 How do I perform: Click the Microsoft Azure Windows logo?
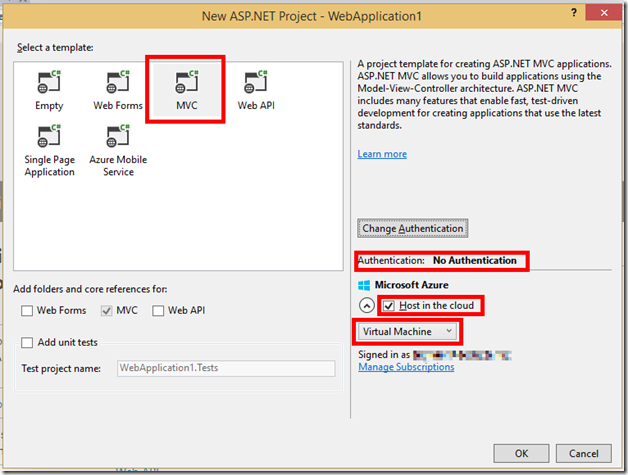[364, 285]
